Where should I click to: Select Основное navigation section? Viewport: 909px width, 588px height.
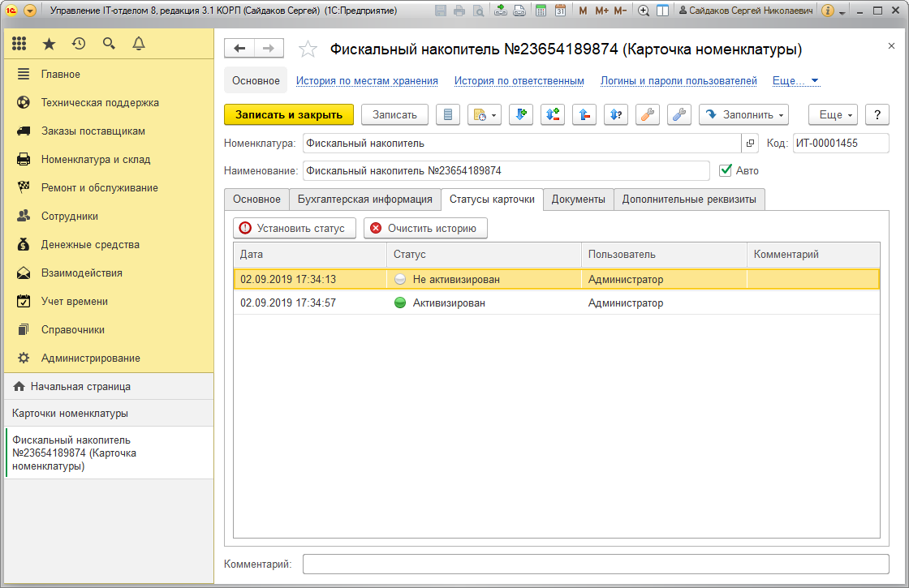pos(256,80)
